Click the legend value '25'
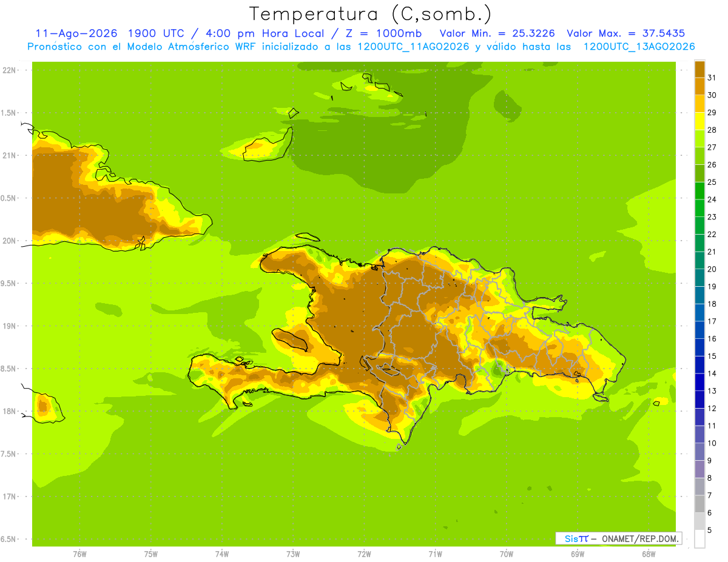 [712, 182]
